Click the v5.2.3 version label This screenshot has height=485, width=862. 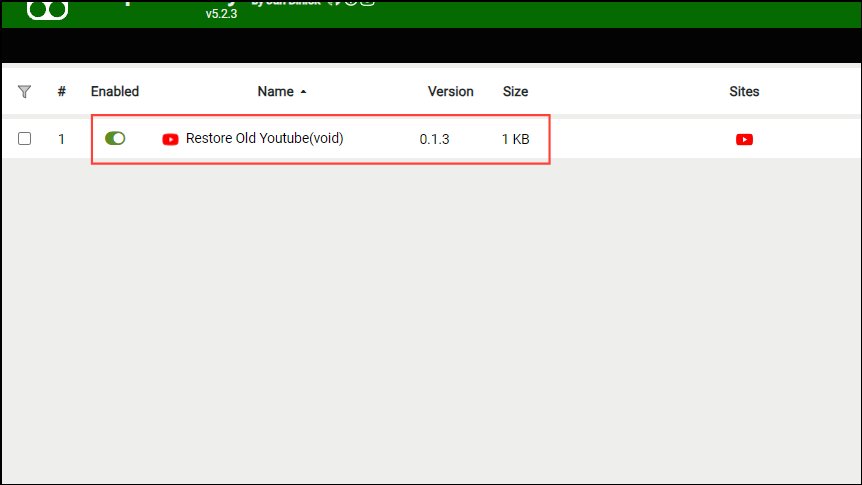[222, 14]
